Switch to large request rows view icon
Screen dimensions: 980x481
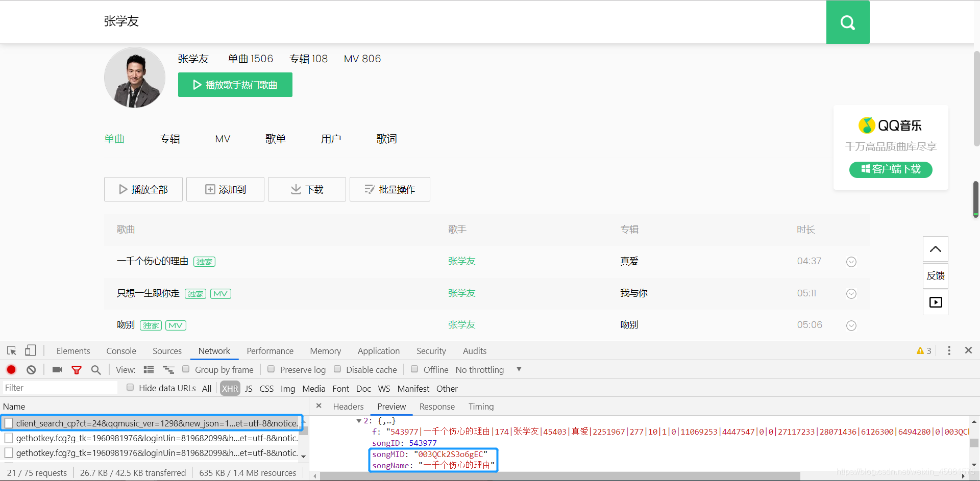[149, 370]
